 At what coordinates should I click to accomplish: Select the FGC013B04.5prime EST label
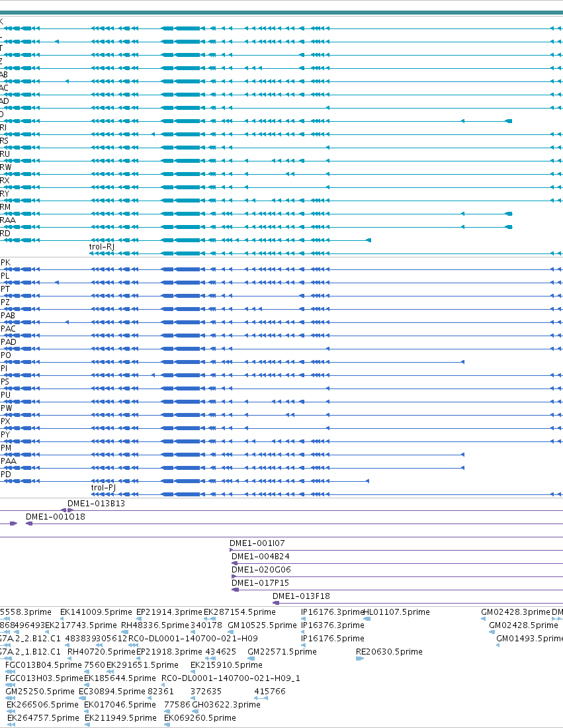pyautogui.click(x=44, y=665)
